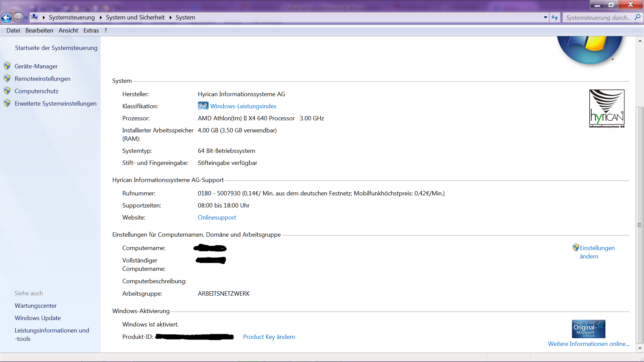Click the vertical scrollbar down arrow
The height and width of the screenshot is (362, 644).
click(640, 348)
